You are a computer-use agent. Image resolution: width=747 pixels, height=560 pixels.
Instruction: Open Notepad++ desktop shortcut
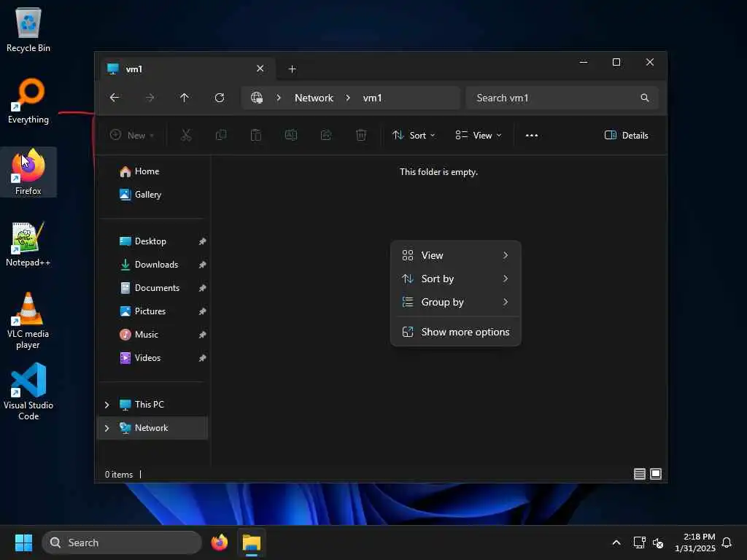coord(28,244)
